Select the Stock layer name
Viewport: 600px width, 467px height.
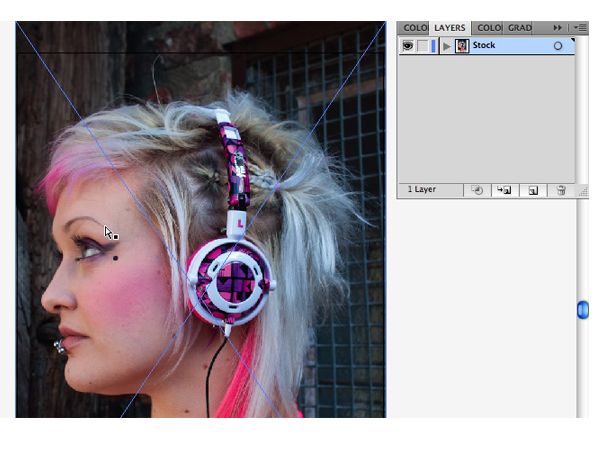tap(484, 45)
